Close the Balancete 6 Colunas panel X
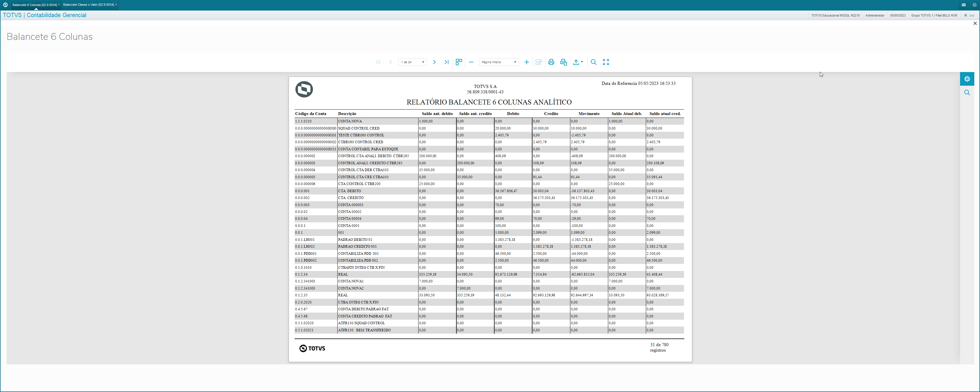980x392 pixels. pos(975,24)
